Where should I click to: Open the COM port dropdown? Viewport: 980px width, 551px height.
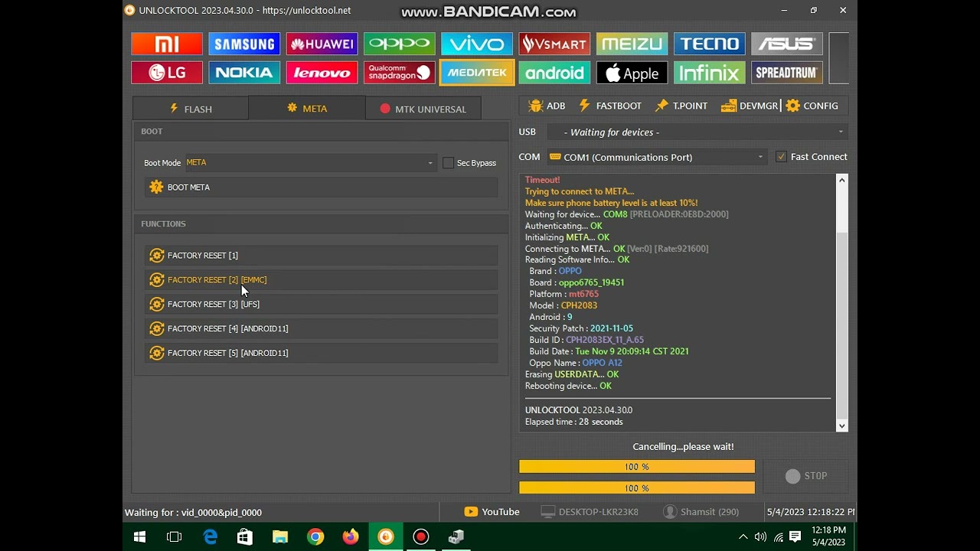(656, 157)
